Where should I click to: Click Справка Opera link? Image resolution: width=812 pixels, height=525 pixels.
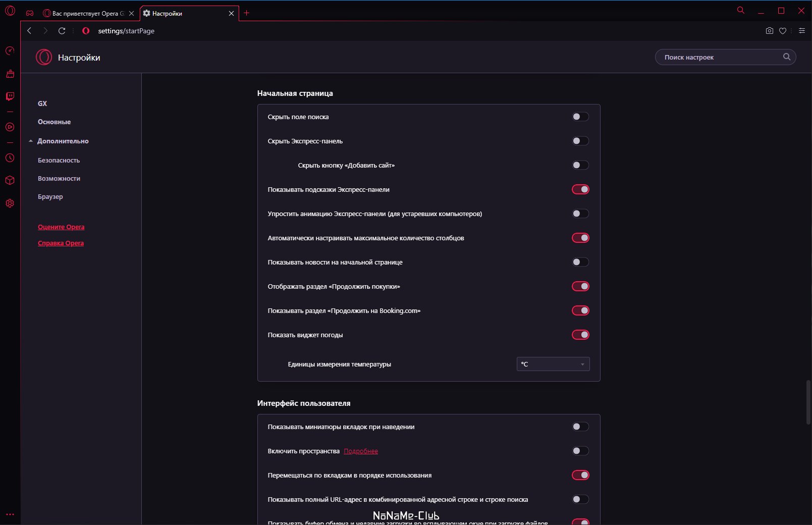pos(61,243)
